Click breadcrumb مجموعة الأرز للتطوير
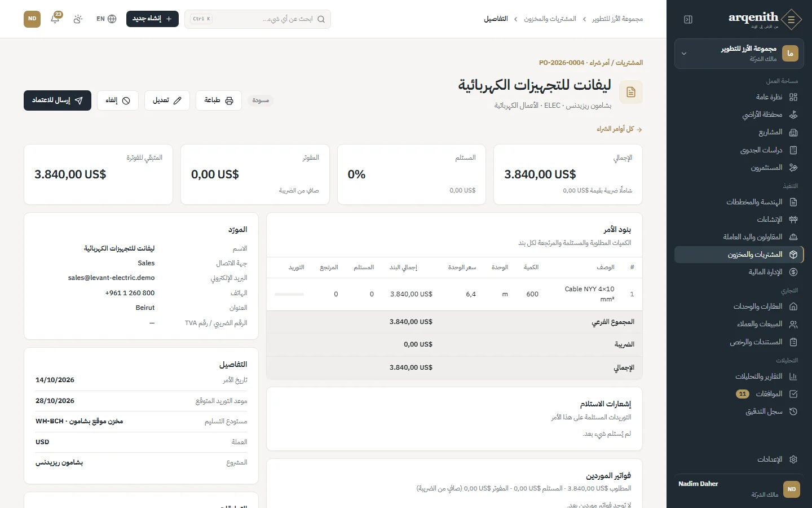Screen dimensions: 812x508 [617, 19]
